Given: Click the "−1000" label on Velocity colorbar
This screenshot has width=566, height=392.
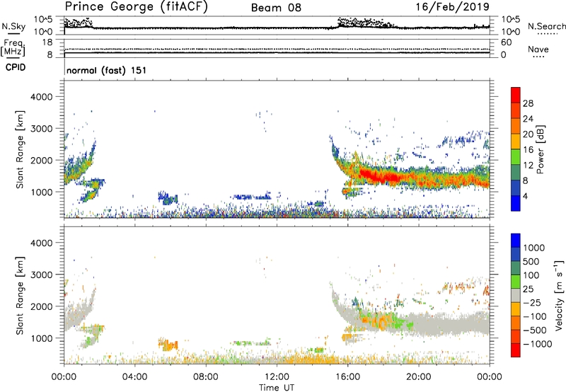Looking at the screenshot, I should point(537,344).
